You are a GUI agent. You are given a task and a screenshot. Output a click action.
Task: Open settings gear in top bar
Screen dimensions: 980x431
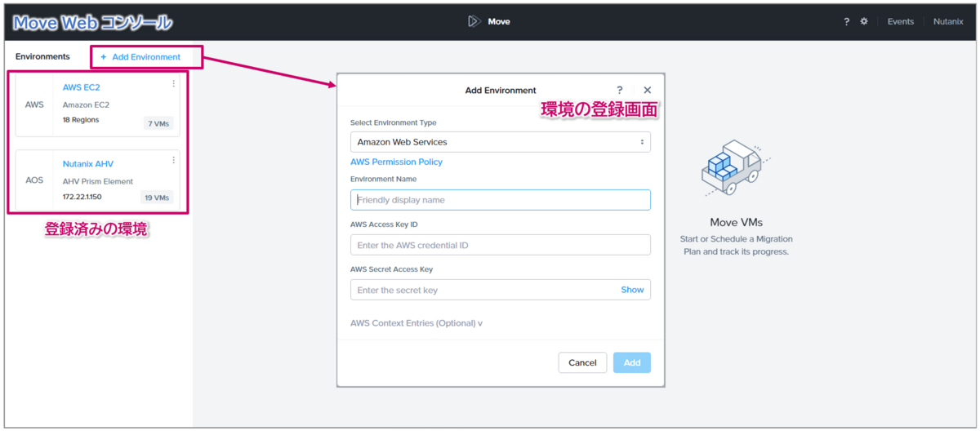pos(864,21)
